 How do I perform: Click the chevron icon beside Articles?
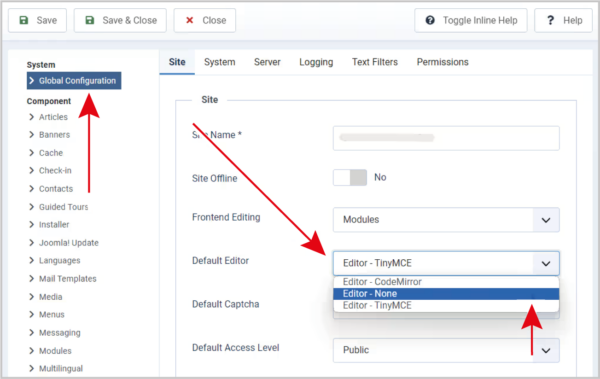[31, 117]
